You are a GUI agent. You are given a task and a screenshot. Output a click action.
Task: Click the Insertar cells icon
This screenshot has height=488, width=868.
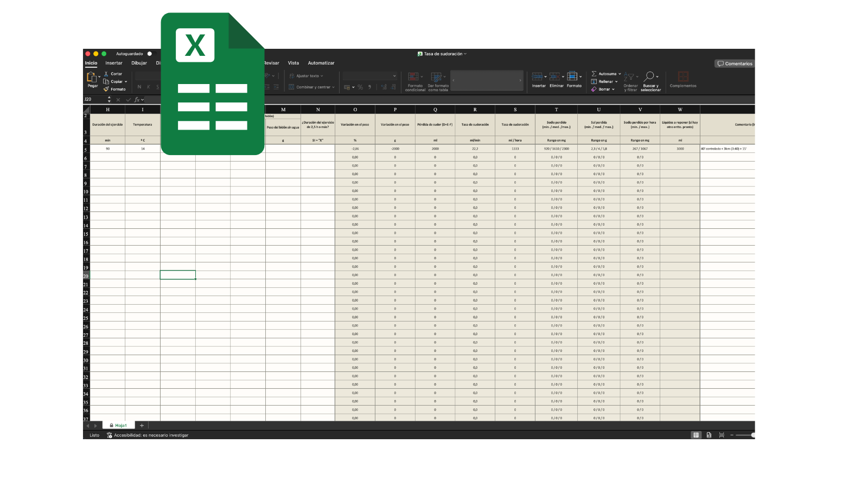pyautogui.click(x=537, y=76)
